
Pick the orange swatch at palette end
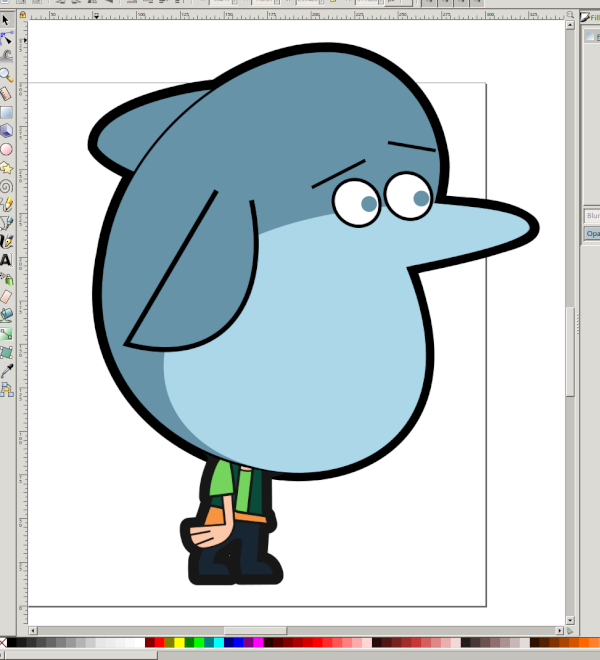[594, 643]
